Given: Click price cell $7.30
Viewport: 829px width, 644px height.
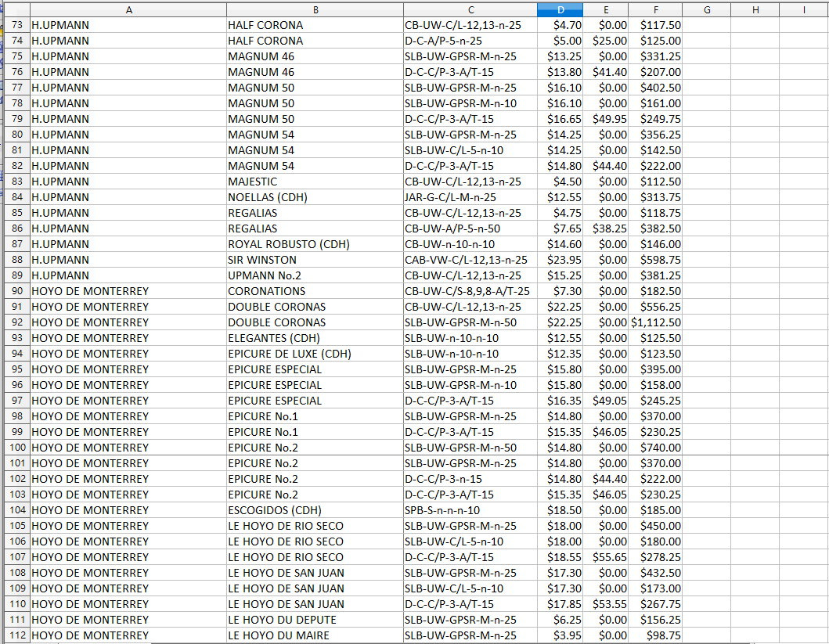Looking at the screenshot, I should pyautogui.click(x=560, y=291).
